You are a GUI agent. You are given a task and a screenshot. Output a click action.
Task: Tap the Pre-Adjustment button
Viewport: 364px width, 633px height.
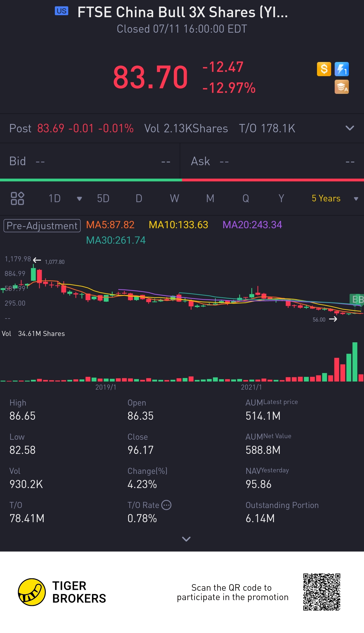point(42,226)
